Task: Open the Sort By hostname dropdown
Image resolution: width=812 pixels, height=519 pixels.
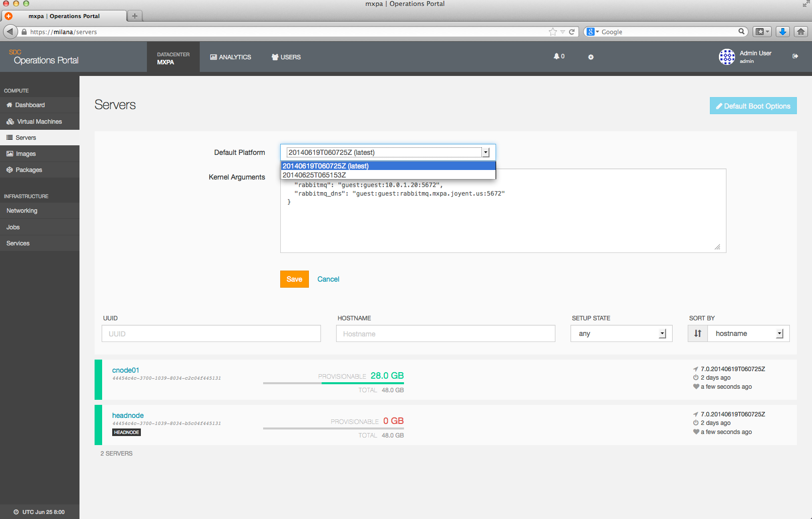Action: [749, 333]
